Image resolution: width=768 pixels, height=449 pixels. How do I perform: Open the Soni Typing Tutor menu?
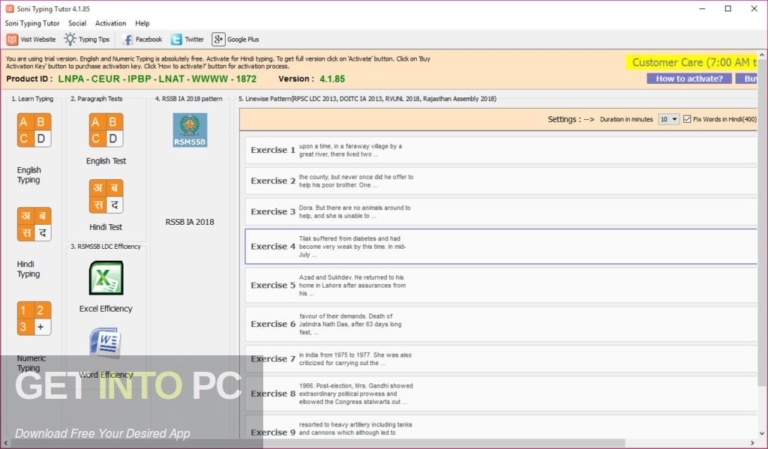point(32,23)
